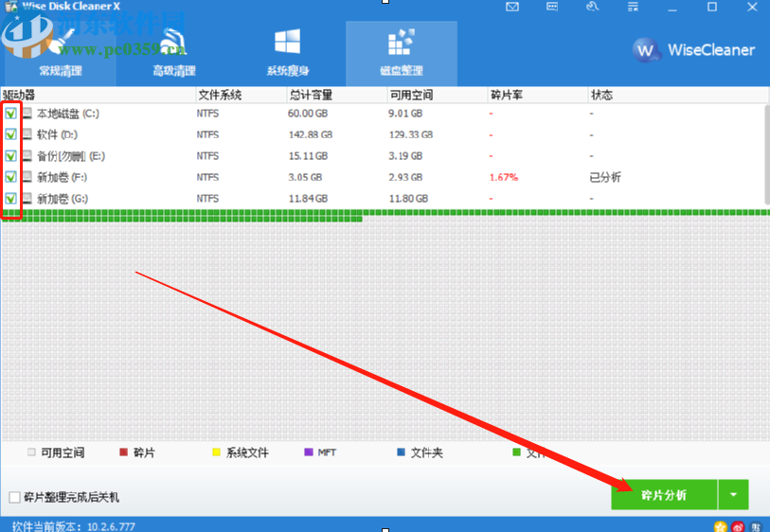The height and width of the screenshot is (532, 770).
Task: Click the 15.11 GB total capacity cell
Action: pos(308,156)
